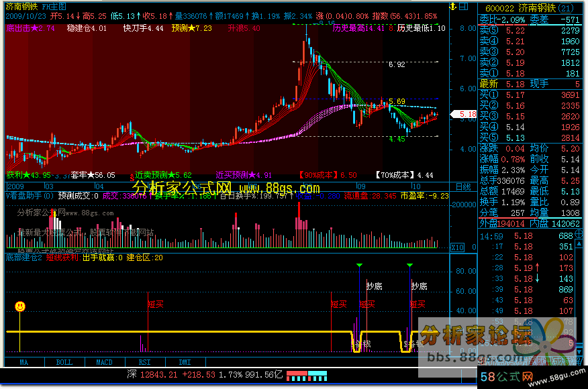Click the 总手 336076 volume value
This screenshot has width=588, height=389.
point(503,180)
